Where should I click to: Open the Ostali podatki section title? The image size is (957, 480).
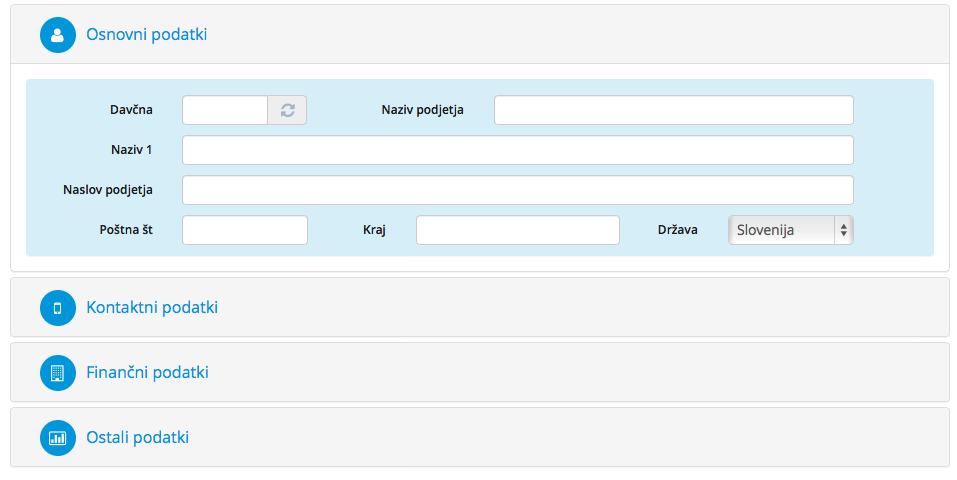[137, 437]
